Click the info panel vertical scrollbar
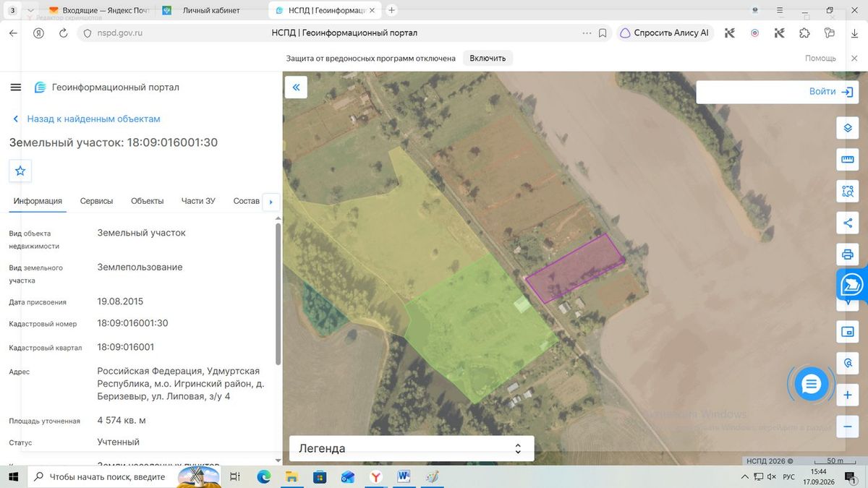This screenshot has width=868, height=488. coord(278,294)
